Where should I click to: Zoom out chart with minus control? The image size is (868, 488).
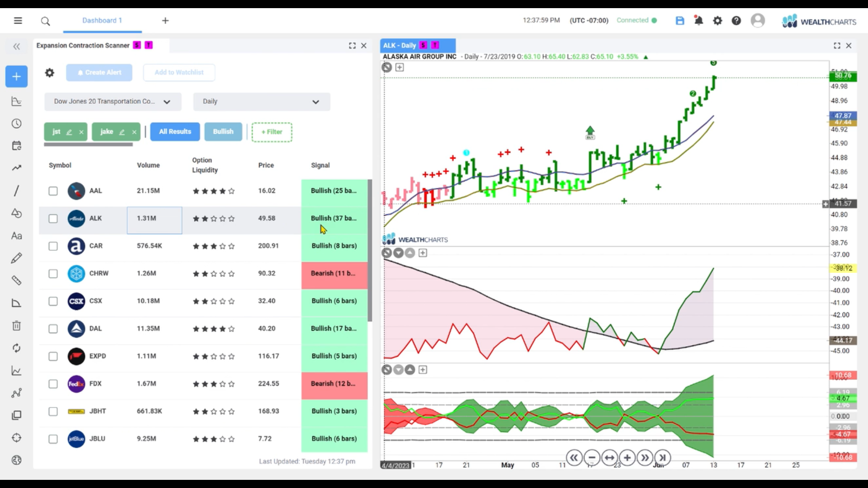(592, 458)
